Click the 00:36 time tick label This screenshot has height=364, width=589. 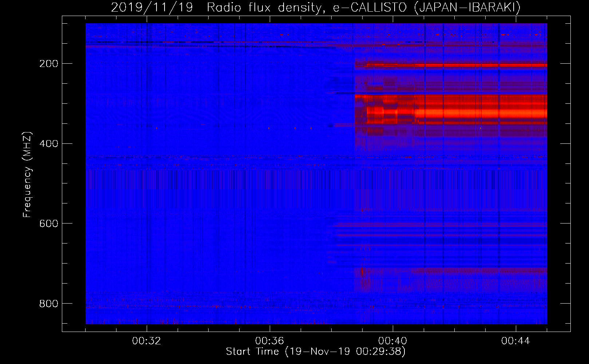point(270,341)
